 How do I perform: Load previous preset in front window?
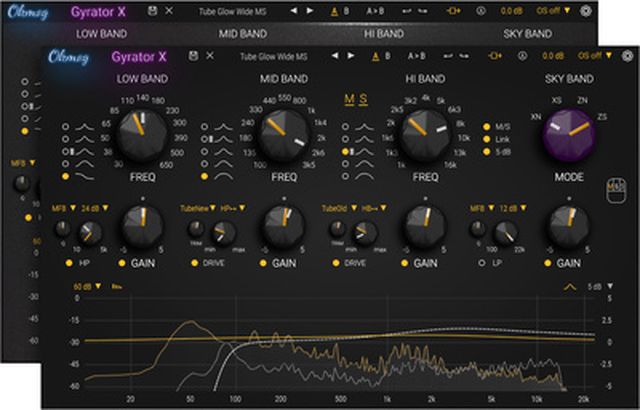click(335, 55)
